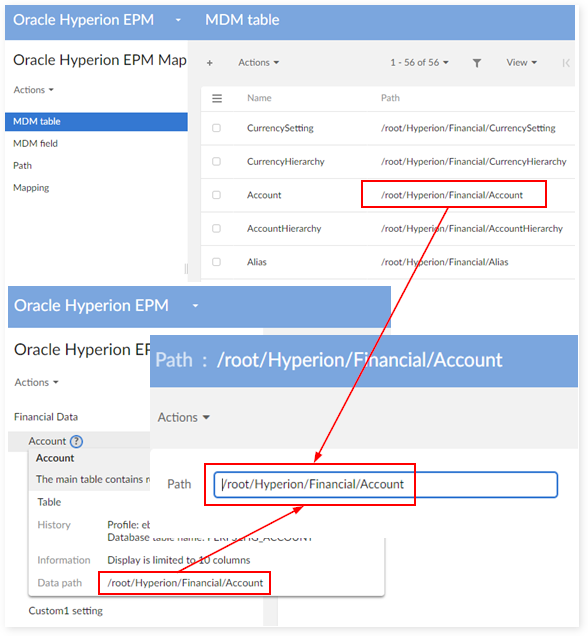588x636 pixels.
Task: Sort by the Name column header
Action: tap(259, 98)
